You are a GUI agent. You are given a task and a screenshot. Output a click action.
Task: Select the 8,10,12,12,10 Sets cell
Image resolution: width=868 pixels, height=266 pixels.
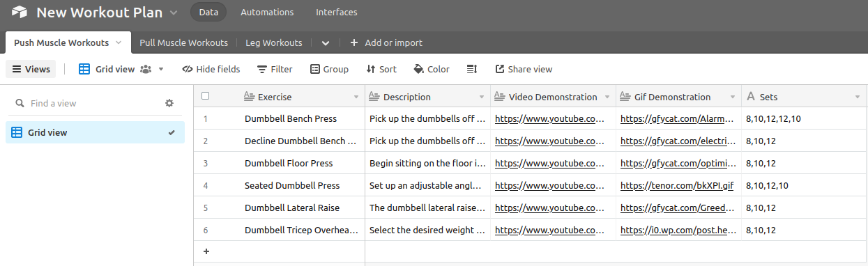click(x=804, y=119)
